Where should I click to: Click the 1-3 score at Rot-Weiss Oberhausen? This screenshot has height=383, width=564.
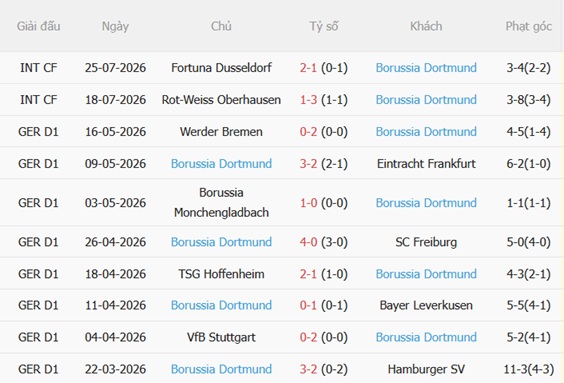click(x=308, y=100)
